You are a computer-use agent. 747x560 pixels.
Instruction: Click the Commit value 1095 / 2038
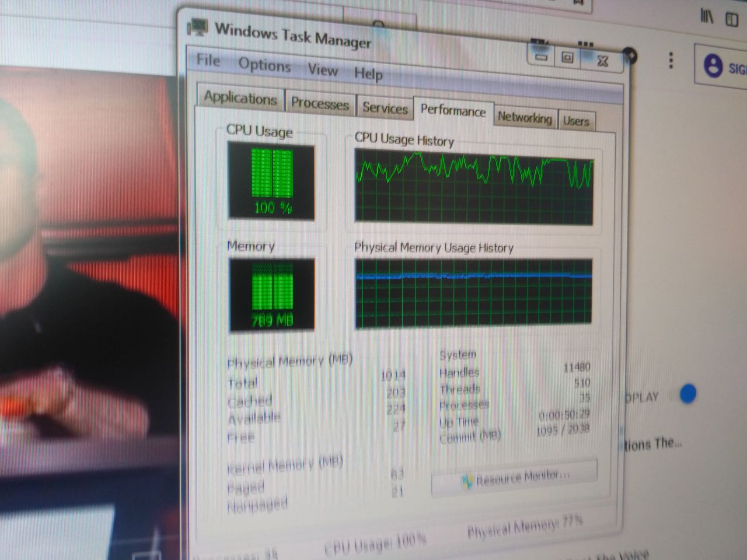pyautogui.click(x=563, y=430)
